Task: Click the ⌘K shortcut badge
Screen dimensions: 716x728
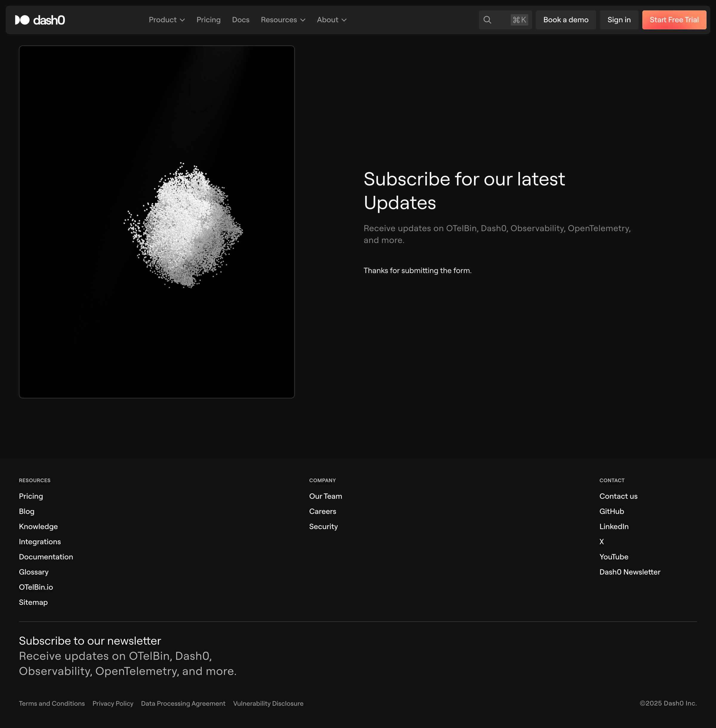Action: click(x=519, y=20)
